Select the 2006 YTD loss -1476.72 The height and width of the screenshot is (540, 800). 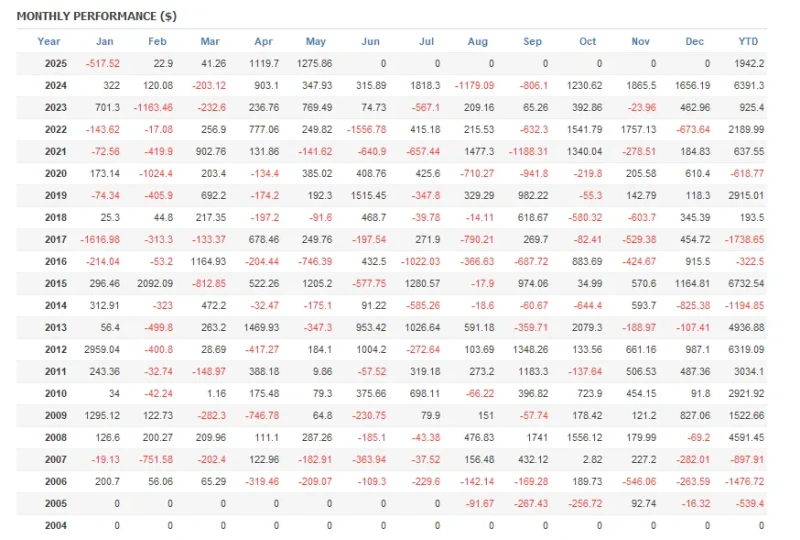point(744,481)
